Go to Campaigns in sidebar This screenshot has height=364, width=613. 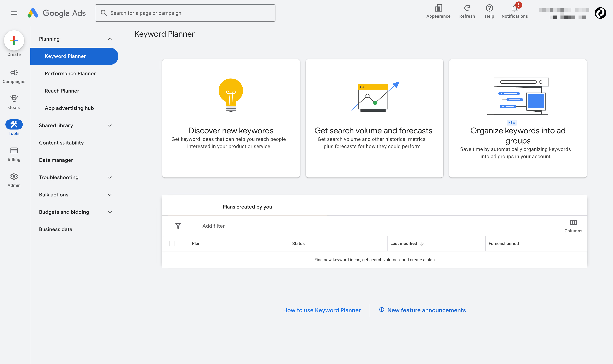pos(14,76)
